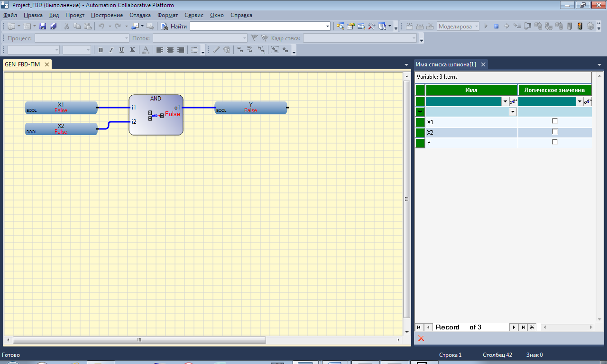Click the Save All stacked disks icon
The image size is (607, 364).
53,26
